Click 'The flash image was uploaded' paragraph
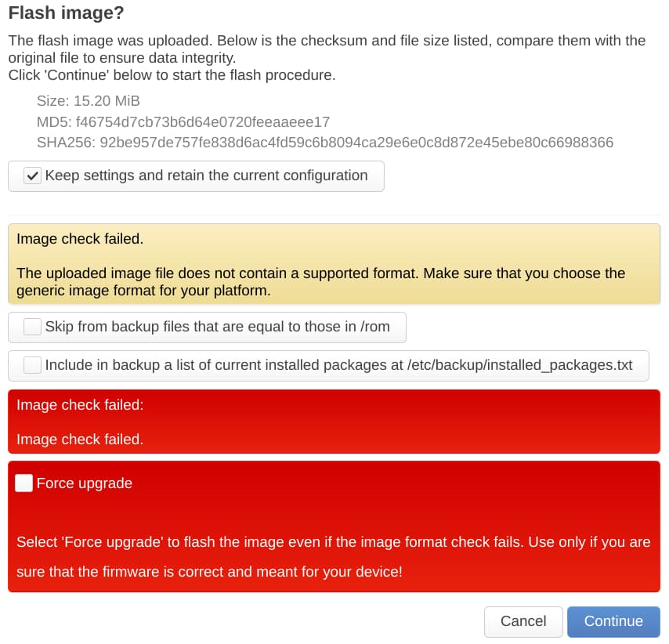 [x=327, y=49]
